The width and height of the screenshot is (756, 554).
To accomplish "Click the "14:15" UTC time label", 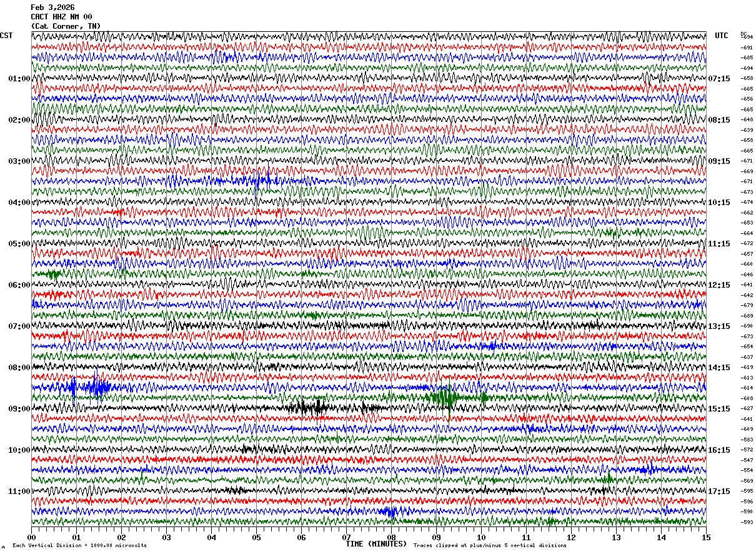I will (719, 368).
